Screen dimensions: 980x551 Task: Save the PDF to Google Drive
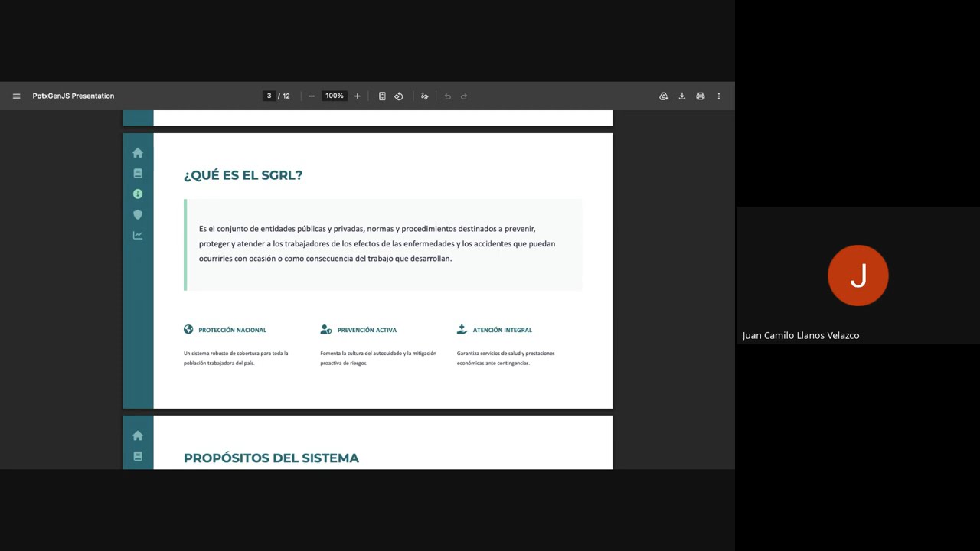pyautogui.click(x=664, y=96)
